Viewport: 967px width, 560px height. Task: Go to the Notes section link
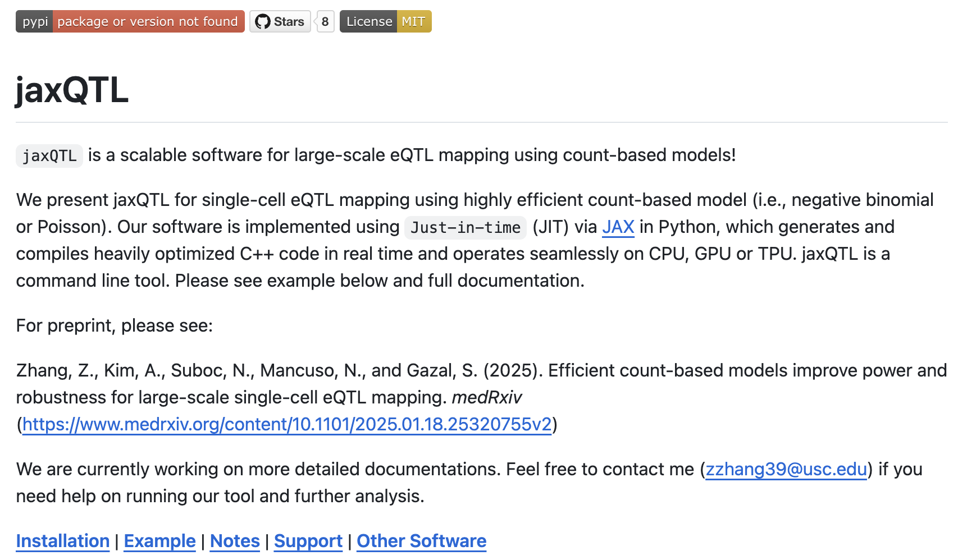click(235, 541)
